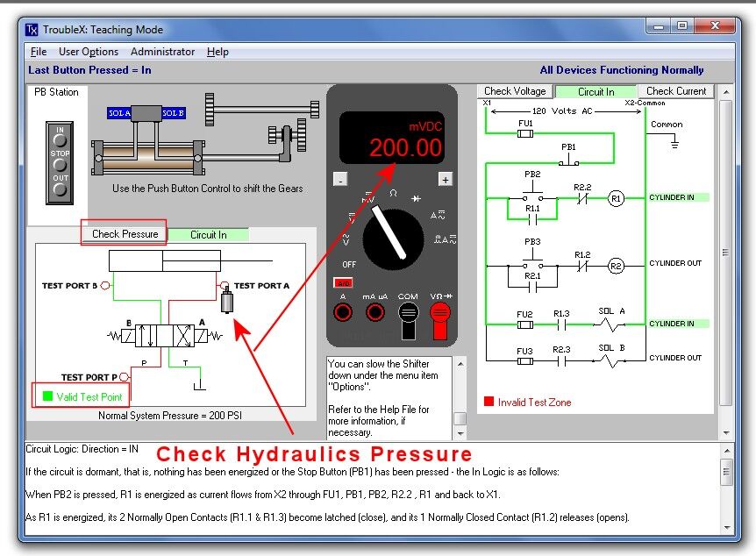Click the multimeter plus range button
Image resolution: width=756 pixels, height=556 pixels.
coord(446,180)
